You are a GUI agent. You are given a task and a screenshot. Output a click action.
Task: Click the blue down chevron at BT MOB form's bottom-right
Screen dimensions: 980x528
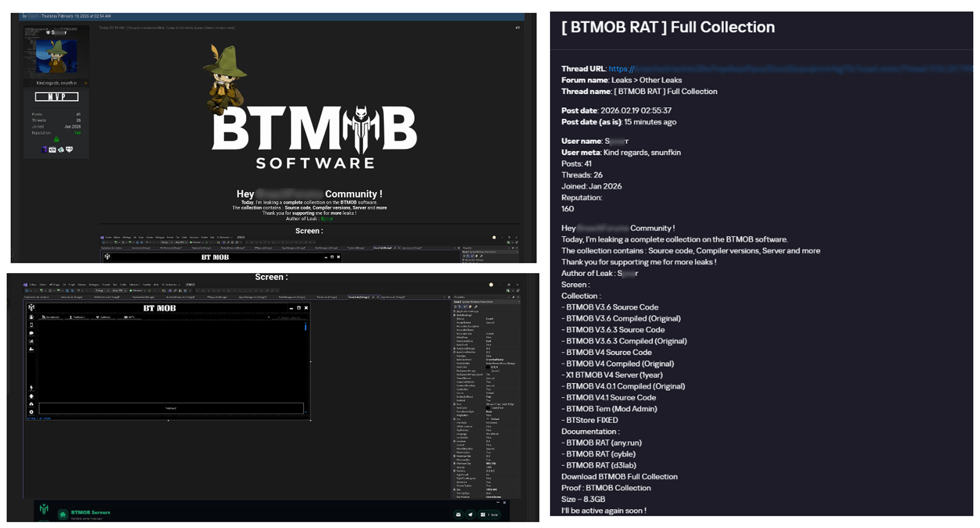pos(305,412)
